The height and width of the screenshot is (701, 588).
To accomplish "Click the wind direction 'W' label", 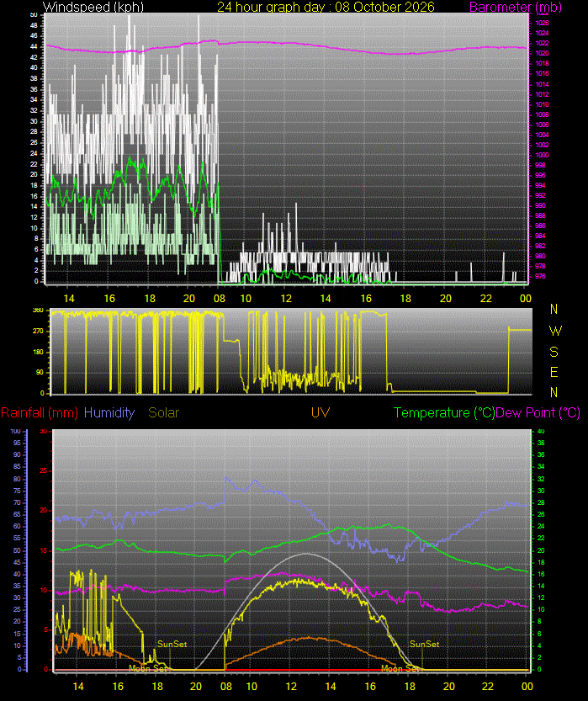I will 555,331.
